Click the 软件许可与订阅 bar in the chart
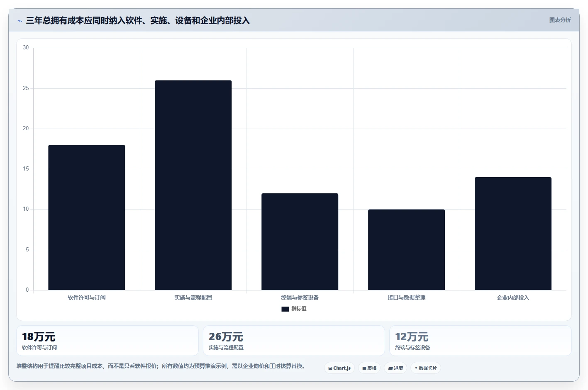 87,217
